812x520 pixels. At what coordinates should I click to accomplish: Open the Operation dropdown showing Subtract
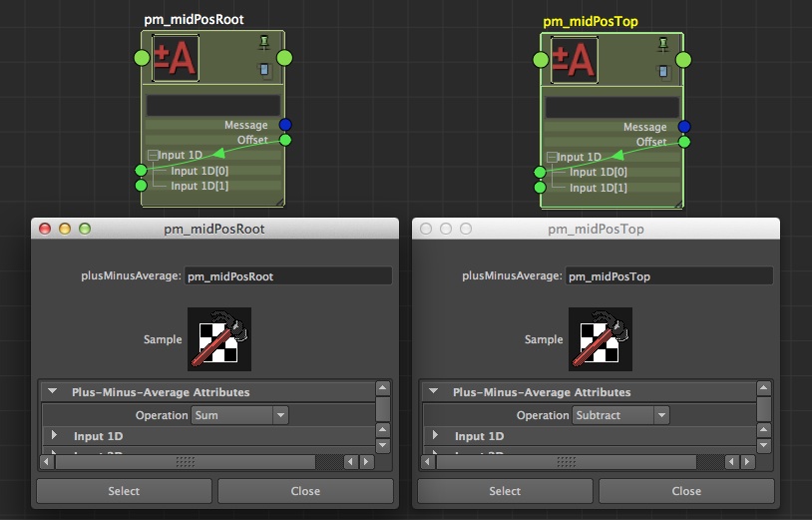pyautogui.click(x=620, y=415)
